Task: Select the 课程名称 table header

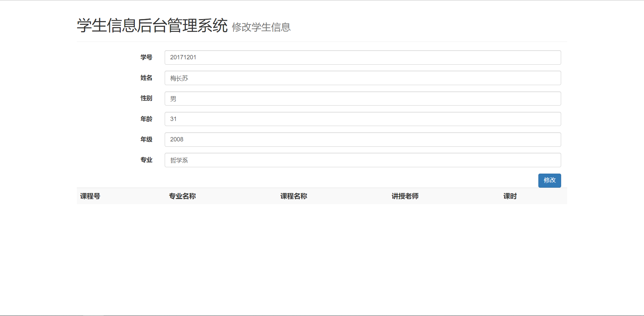Action: [293, 196]
